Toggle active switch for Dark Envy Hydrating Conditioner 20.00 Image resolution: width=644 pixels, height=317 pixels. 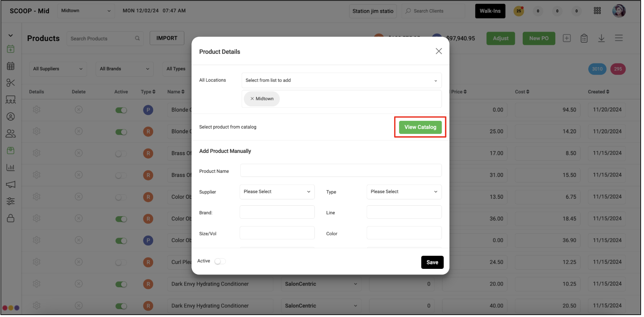[x=121, y=284]
